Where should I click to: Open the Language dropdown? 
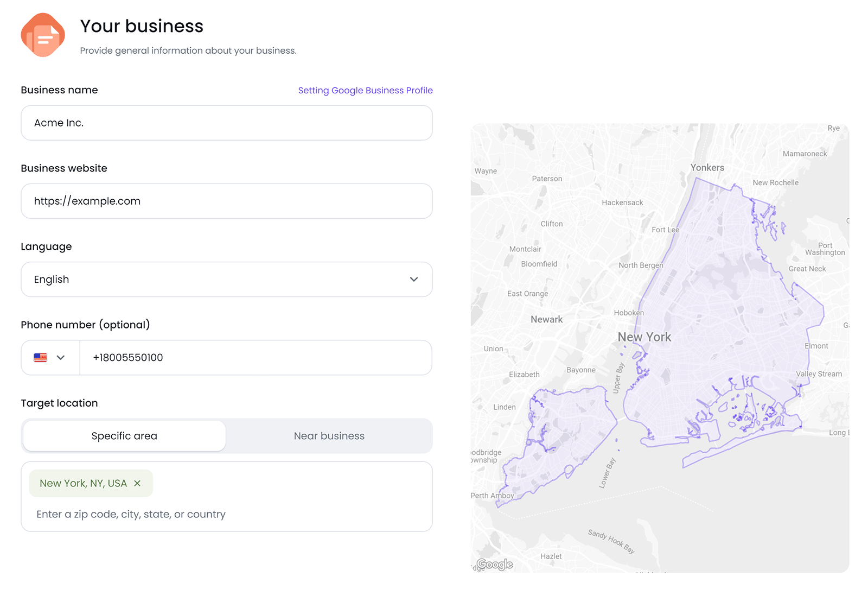coord(226,279)
